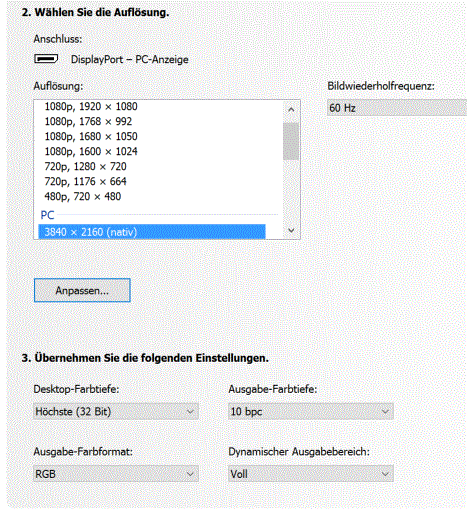Select 3840 × 2160 (nativ) resolution
The width and height of the screenshot is (467, 511).
152,232
